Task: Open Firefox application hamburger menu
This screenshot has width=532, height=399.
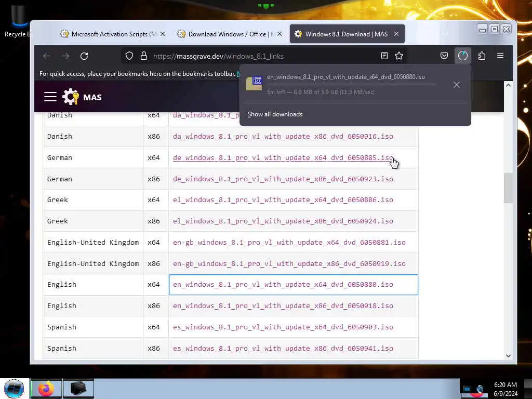Action: (x=500, y=56)
